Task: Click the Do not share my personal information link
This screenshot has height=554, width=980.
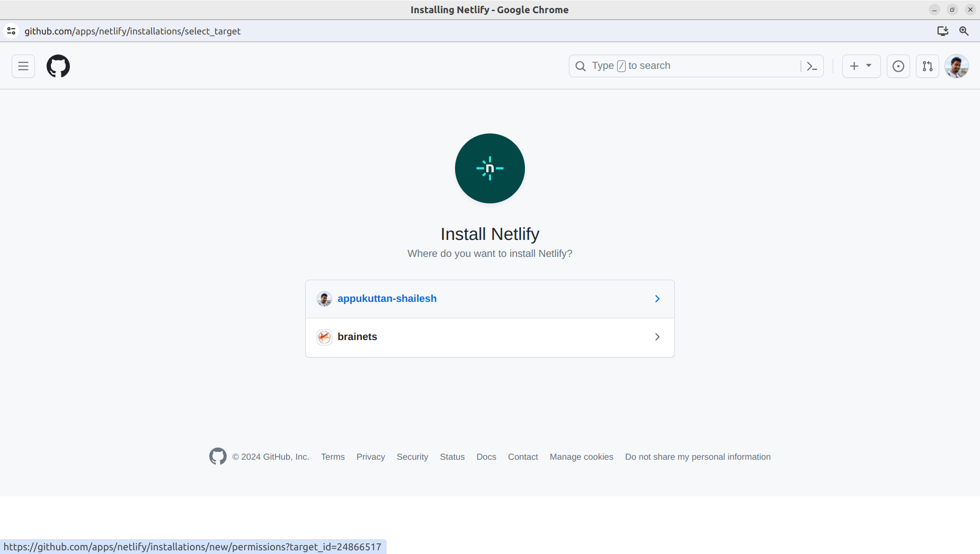Action: pyautogui.click(x=698, y=457)
